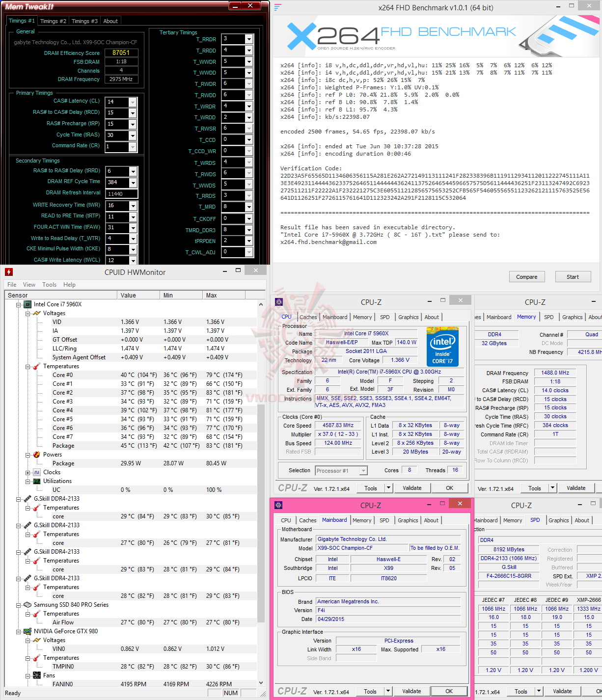Open the Tools dropdown arrow in CPU tab window
Image resolution: width=602 pixels, height=700 pixels.
pyautogui.click(x=388, y=488)
